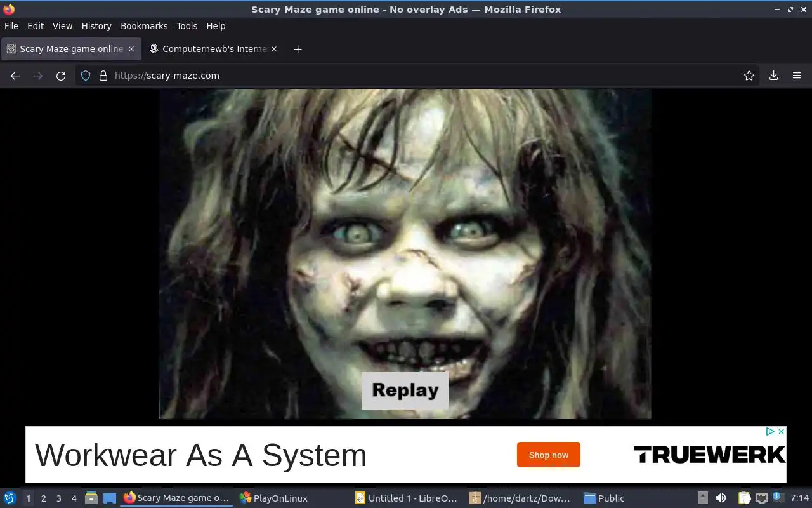The width and height of the screenshot is (812, 508).
Task: Select Scary Maze Firefox taskbar window button
Action: point(176,498)
